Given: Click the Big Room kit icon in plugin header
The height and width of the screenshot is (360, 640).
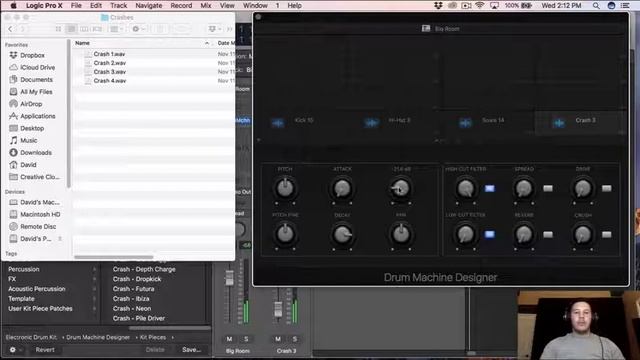Looking at the screenshot, I should tap(426, 29).
